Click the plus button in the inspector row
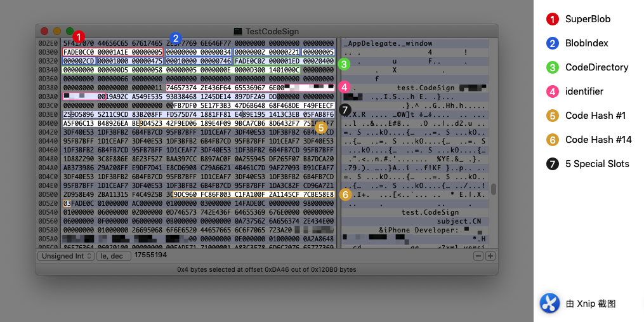This screenshot has width=644, height=322. click(x=490, y=256)
